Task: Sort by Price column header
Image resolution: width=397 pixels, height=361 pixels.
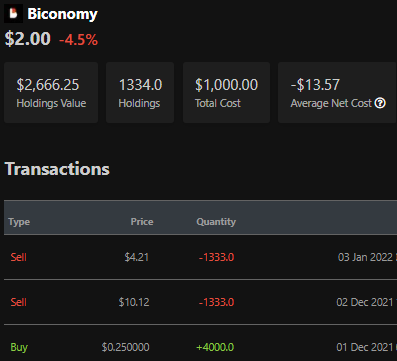Action: (142, 222)
